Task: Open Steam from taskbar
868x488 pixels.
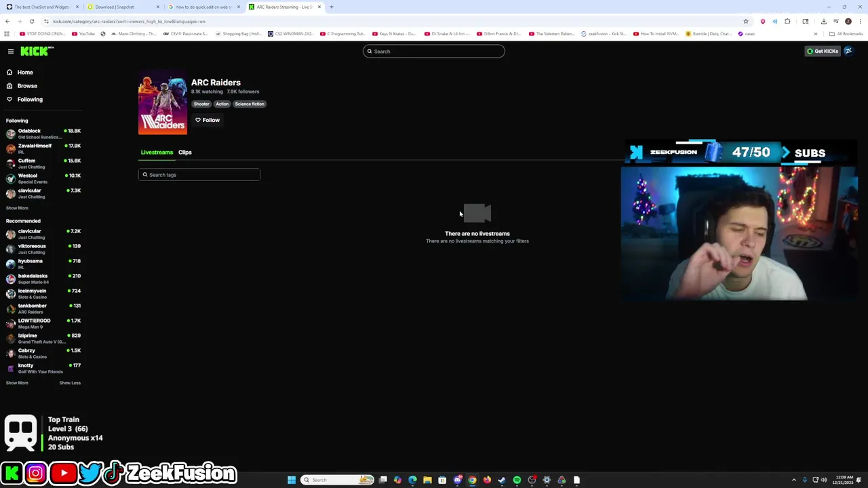Action: (x=502, y=480)
